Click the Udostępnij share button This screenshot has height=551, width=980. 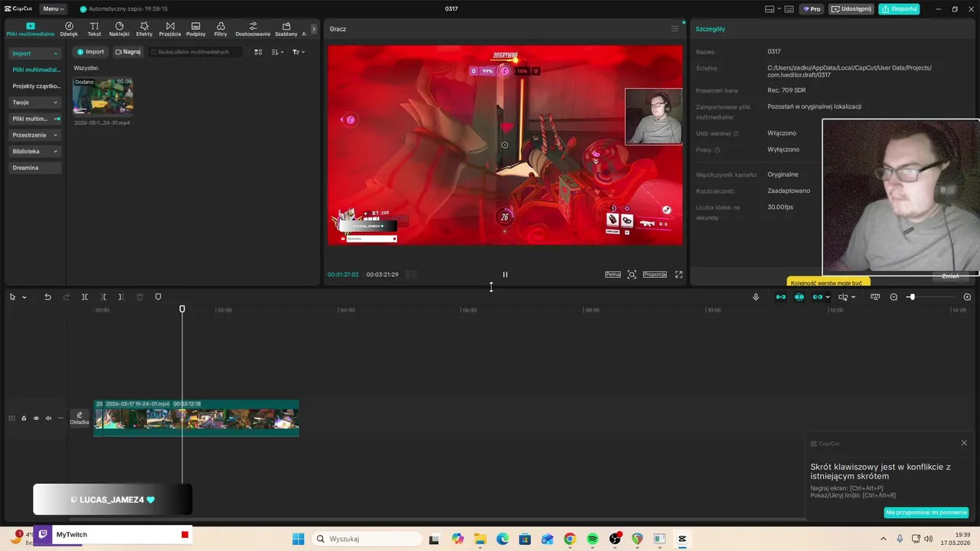click(x=851, y=8)
